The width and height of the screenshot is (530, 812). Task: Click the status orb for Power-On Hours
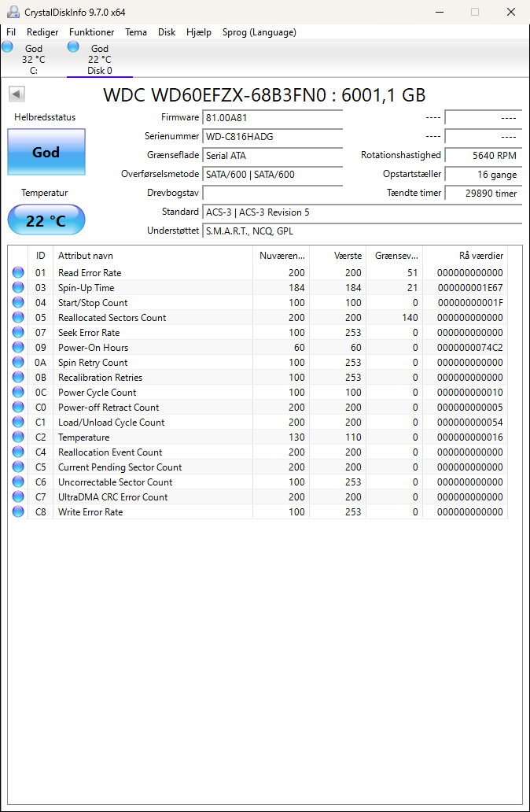coord(18,348)
